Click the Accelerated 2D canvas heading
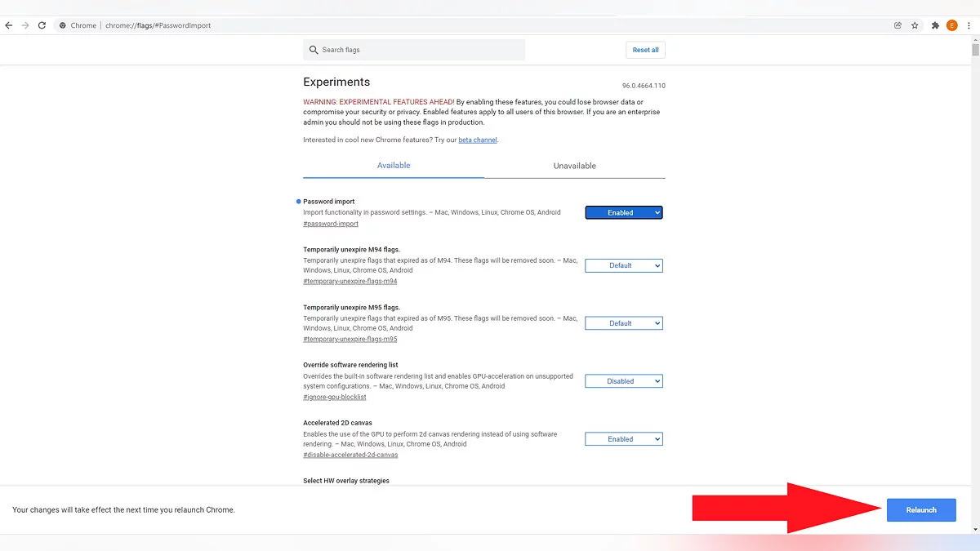Image resolution: width=980 pixels, height=551 pixels. (x=337, y=423)
